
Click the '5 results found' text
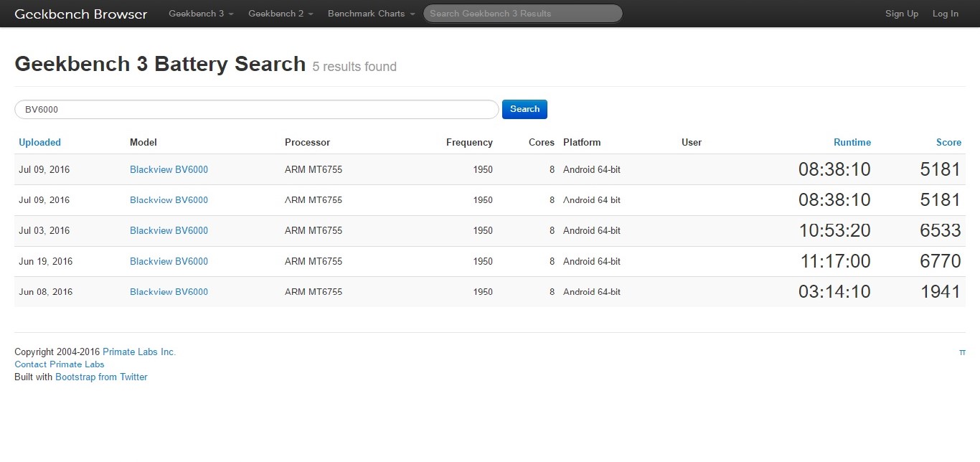pos(354,67)
